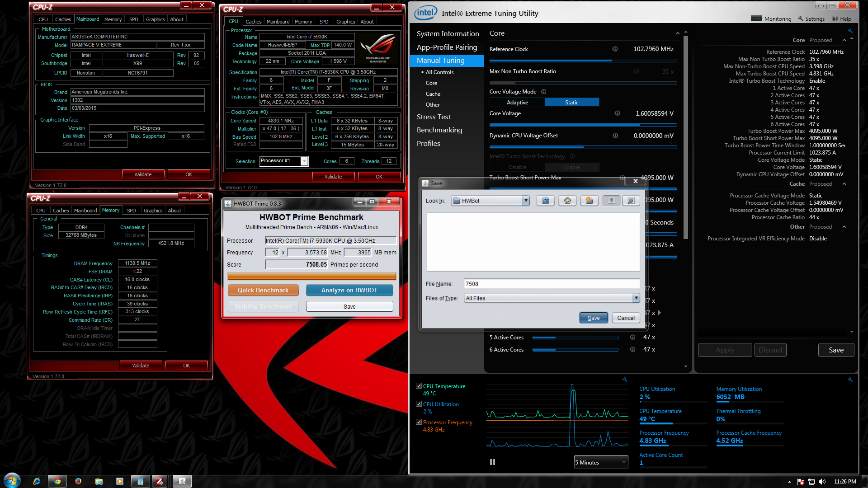Image resolution: width=868 pixels, height=488 pixels.
Task: Open the volume control in system tray
Action: point(822,482)
